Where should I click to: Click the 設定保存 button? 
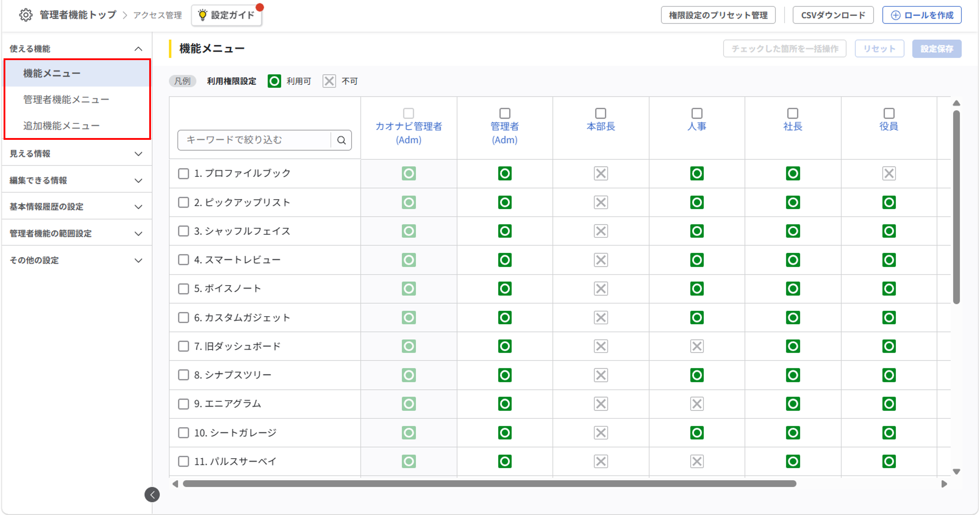tap(937, 49)
